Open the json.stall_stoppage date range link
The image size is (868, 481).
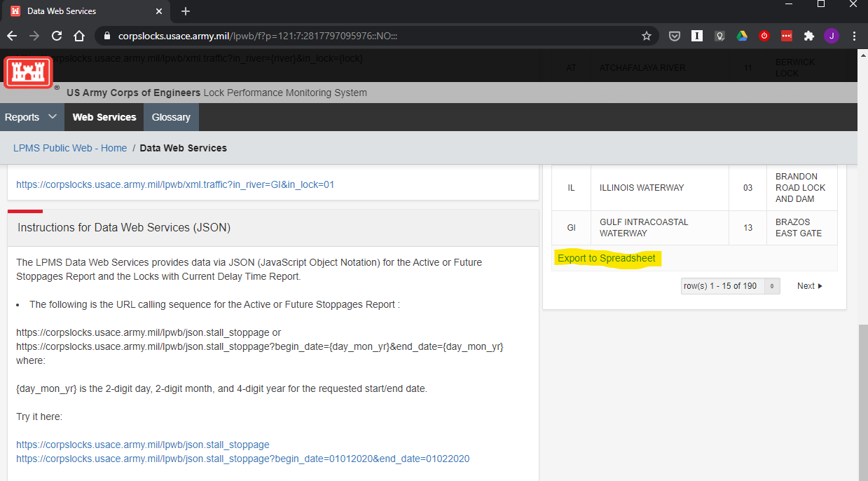coord(242,459)
